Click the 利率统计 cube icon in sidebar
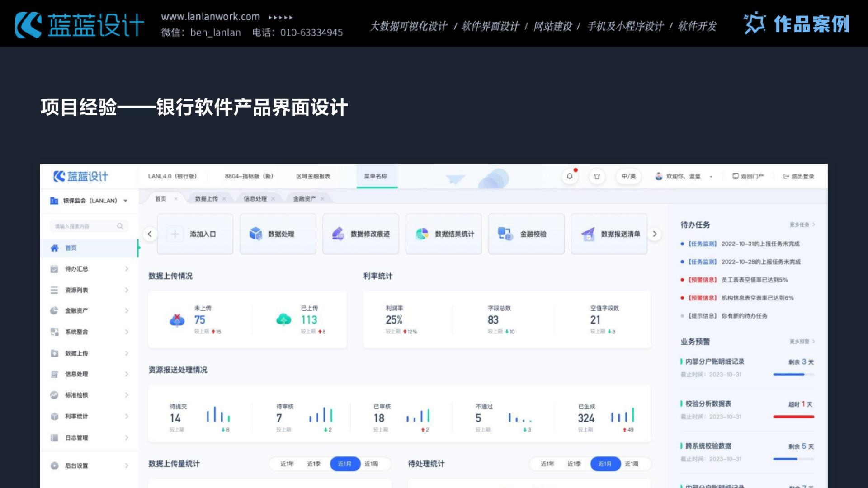This screenshot has height=488, width=868. [x=54, y=416]
